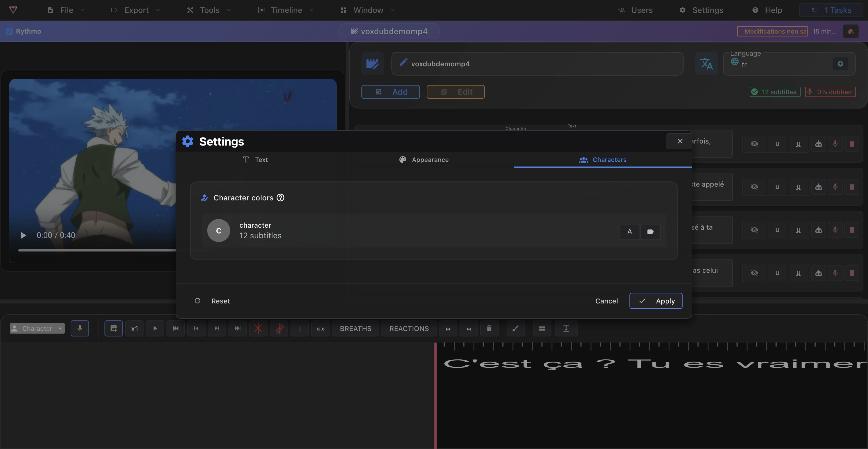Switch to the Text settings tab
This screenshot has width=868, height=449.
(255, 159)
